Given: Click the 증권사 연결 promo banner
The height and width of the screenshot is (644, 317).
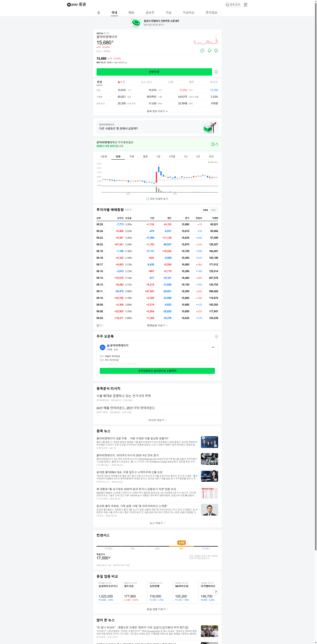Looking at the screenshot, I should pos(157,23).
